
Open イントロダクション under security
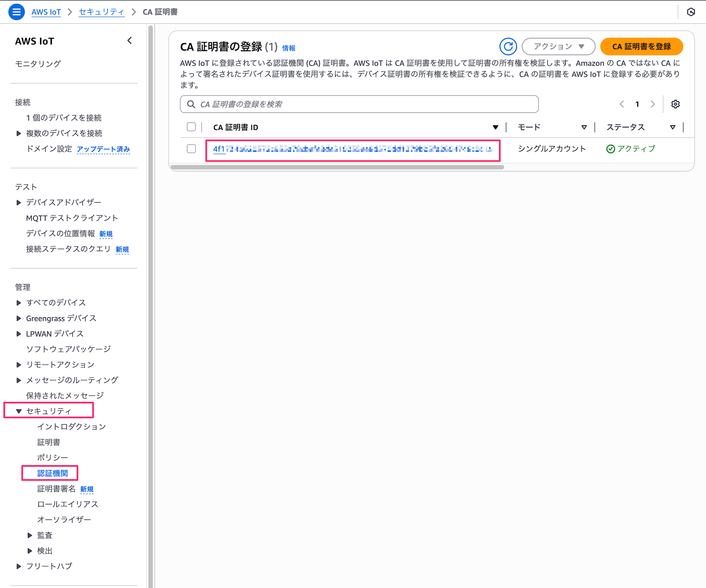[x=72, y=427]
